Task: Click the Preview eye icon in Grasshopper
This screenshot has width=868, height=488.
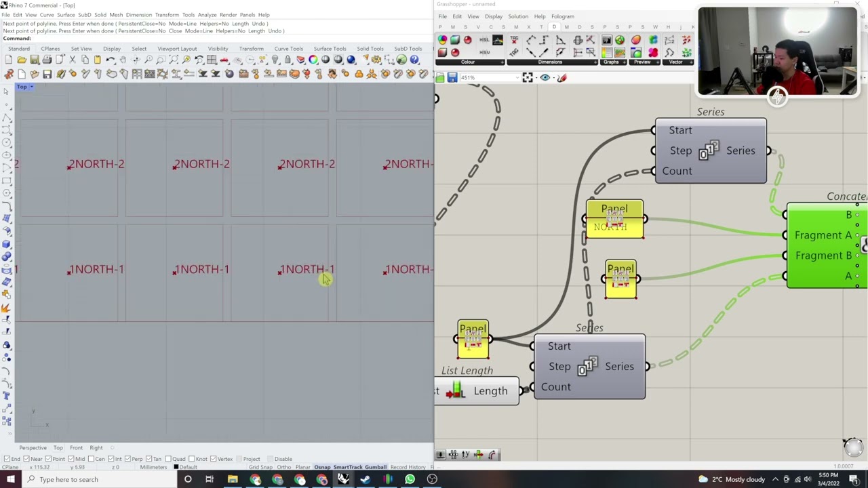Action: click(x=545, y=78)
